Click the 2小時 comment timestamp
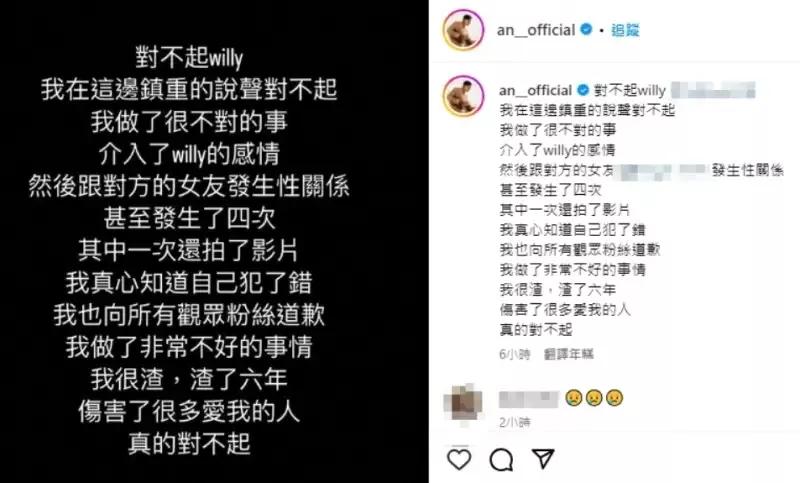The width and height of the screenshot is (800, 483). [514, 422]
